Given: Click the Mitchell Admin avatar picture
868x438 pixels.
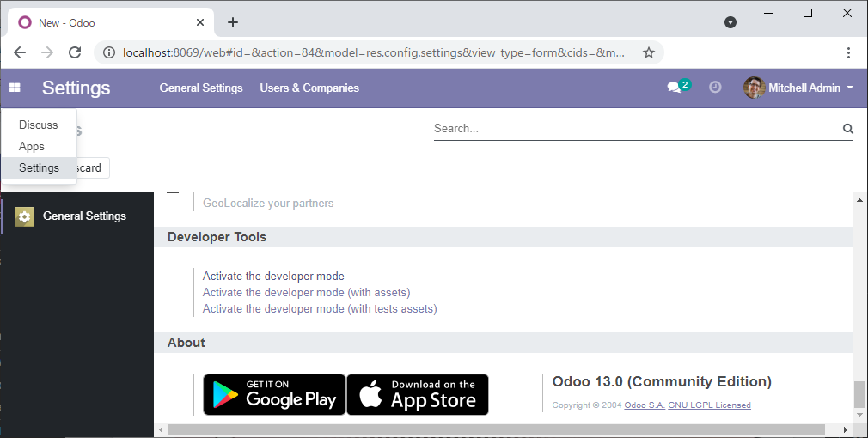Looking at the screenshot, I should [754, 88].
